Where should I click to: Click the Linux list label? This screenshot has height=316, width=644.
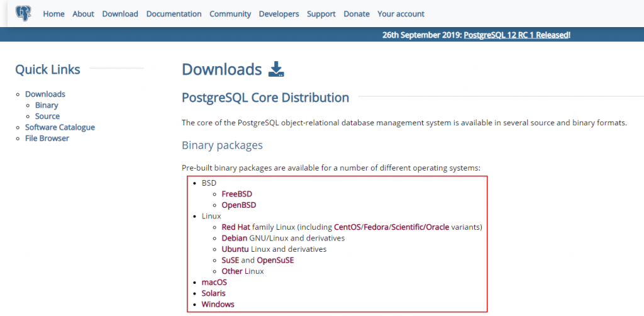click(211, 216)
